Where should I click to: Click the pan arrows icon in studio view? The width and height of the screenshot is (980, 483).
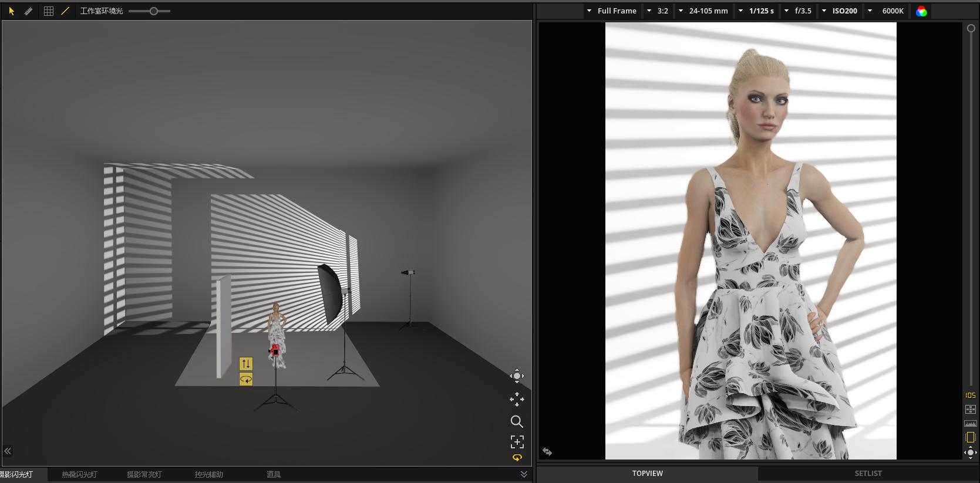tap(517, 400)
